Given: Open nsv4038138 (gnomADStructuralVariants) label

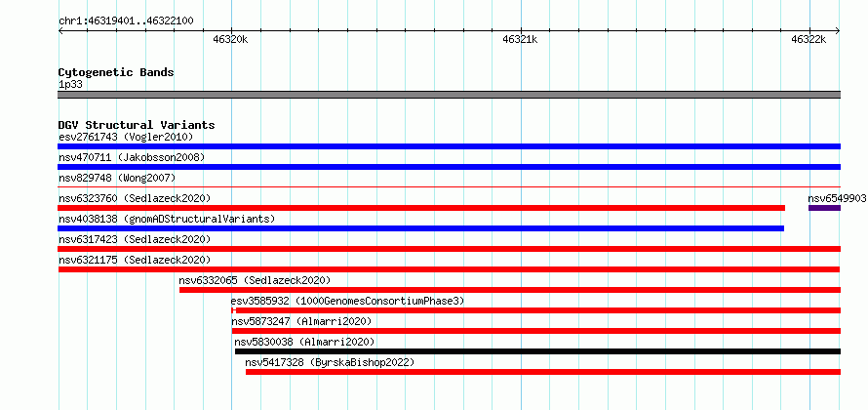Looking at the screenshot, I should [x=167, y=219].
